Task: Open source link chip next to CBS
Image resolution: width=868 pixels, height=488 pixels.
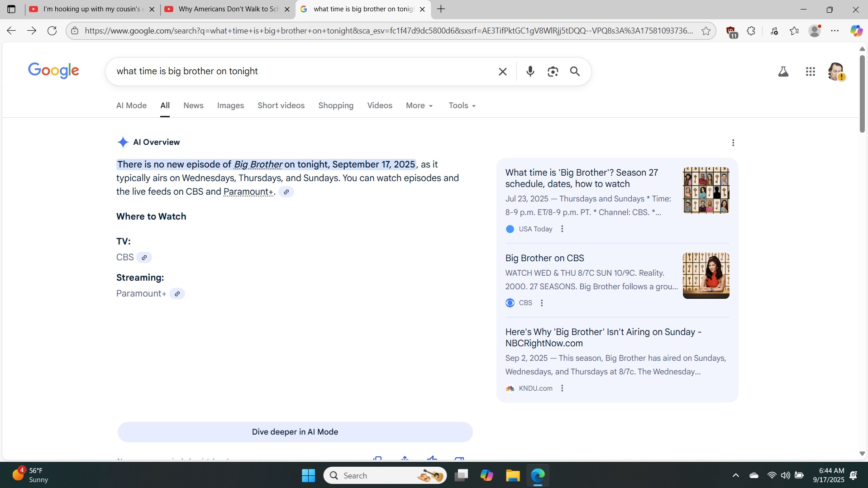Action: tap(144, 258)
